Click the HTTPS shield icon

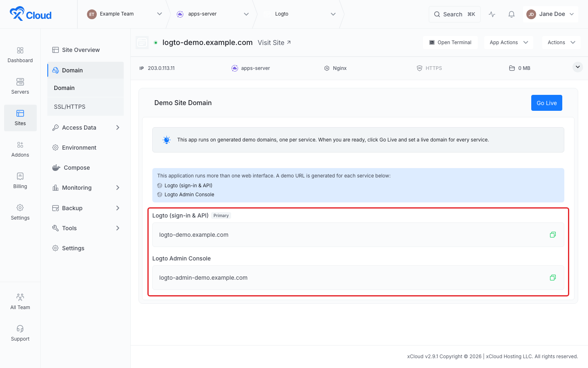click(419, 68)
